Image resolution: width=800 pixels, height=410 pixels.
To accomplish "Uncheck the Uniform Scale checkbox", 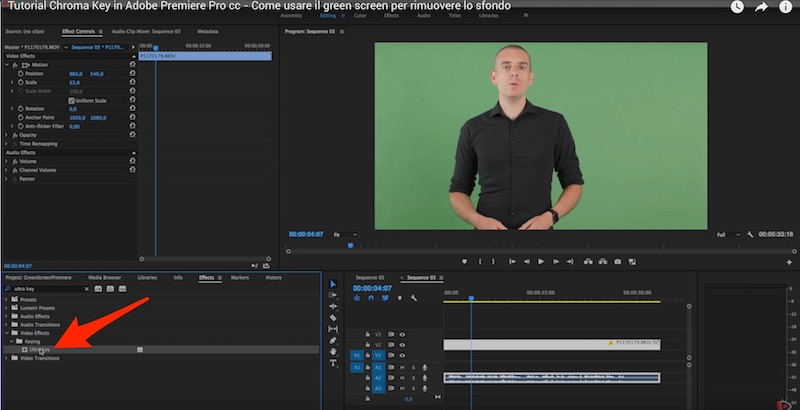I will [71, 100].
